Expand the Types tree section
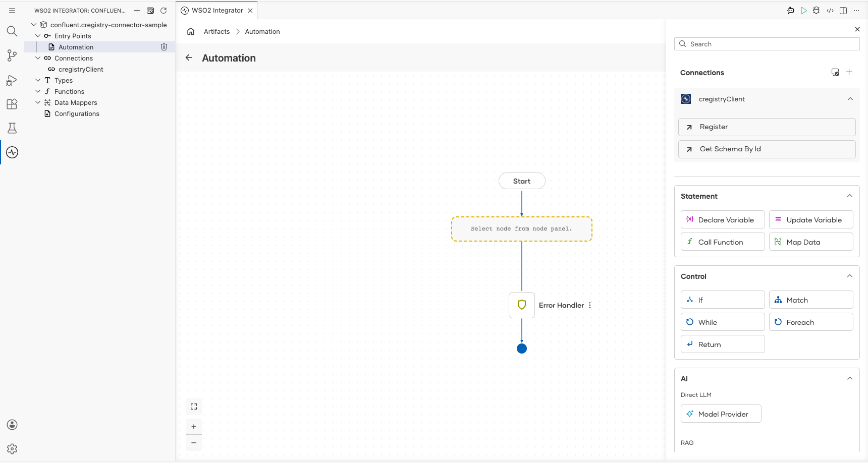 [x=38, y=80]
